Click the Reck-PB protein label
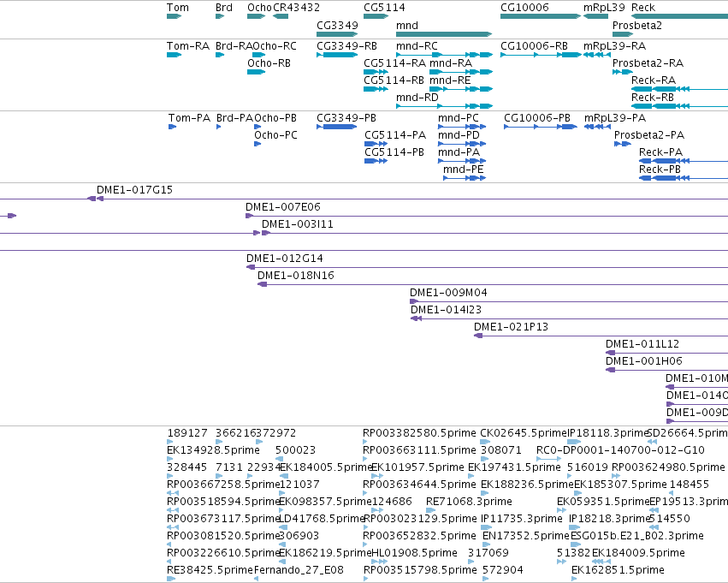The width and height of the screenshot is (728, 583). point(660,170)
